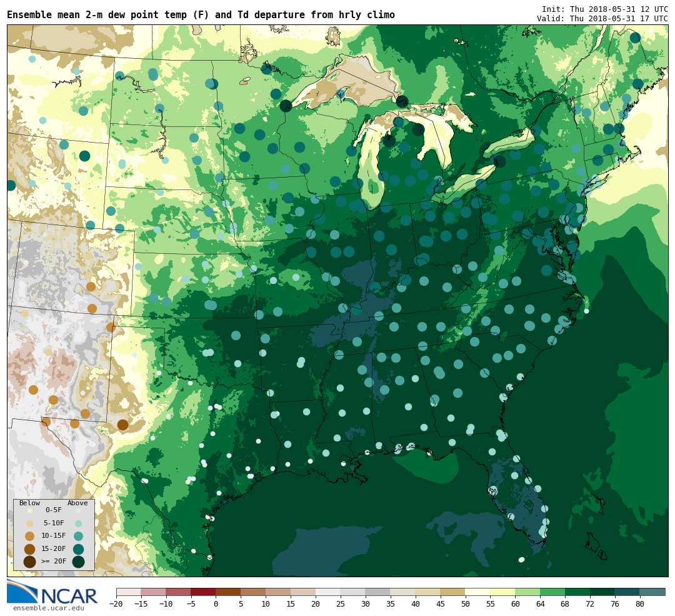This screenshot has height=616, width=675.
Task: Pick the Above >= 20F dark green circle
Action: [x=78, y=562]
